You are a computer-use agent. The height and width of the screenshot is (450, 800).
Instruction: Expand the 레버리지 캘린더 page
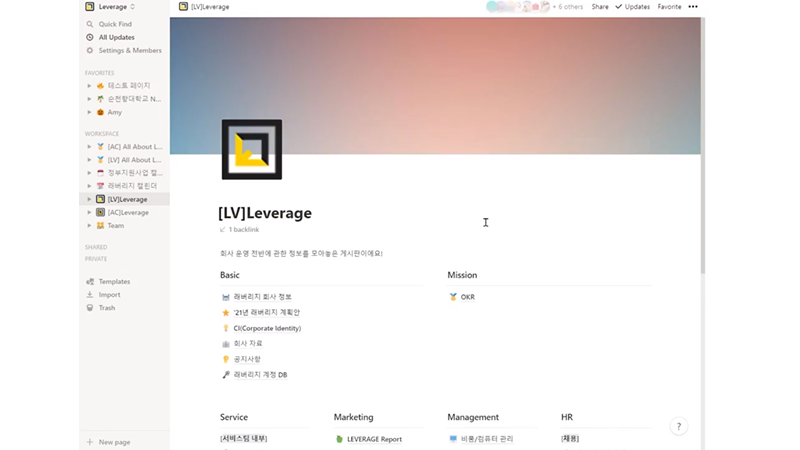(x=89, y=186)
